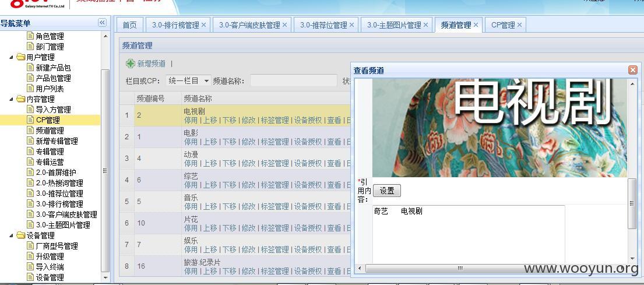
Task: Click the page icon beside 新建产品包
Action: 30,68
